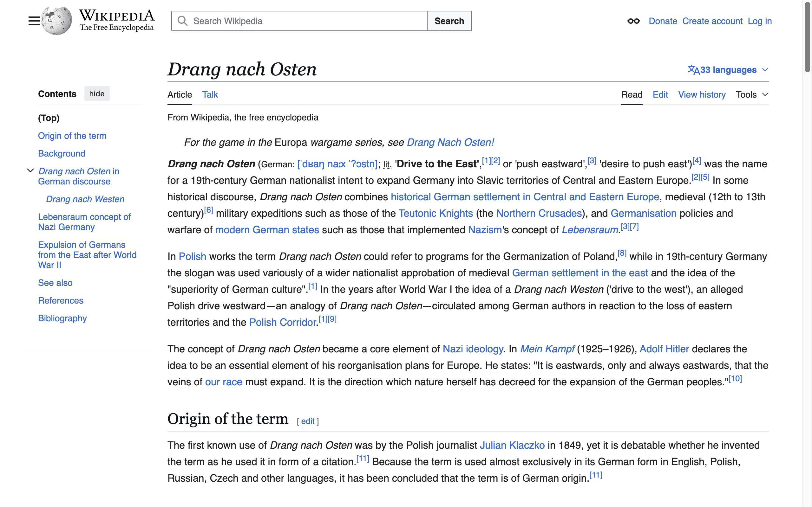Click the search magnifier icon
The width and height of the screenshot is (812, 507).
coord(182,21)
